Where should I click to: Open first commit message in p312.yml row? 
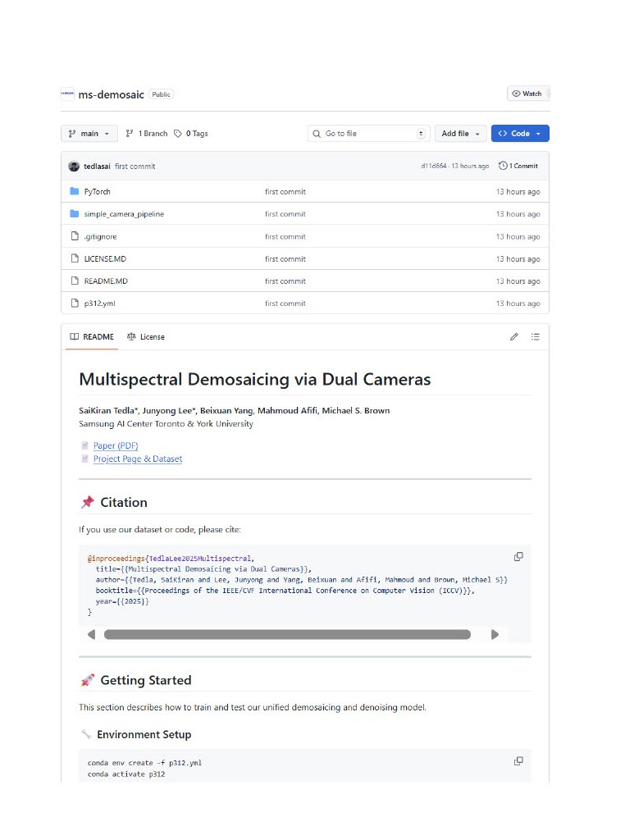(285, 304)
